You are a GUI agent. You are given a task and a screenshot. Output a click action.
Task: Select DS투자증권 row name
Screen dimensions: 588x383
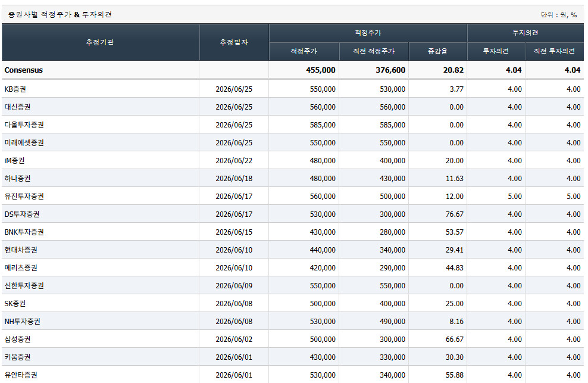click(22, 214)
